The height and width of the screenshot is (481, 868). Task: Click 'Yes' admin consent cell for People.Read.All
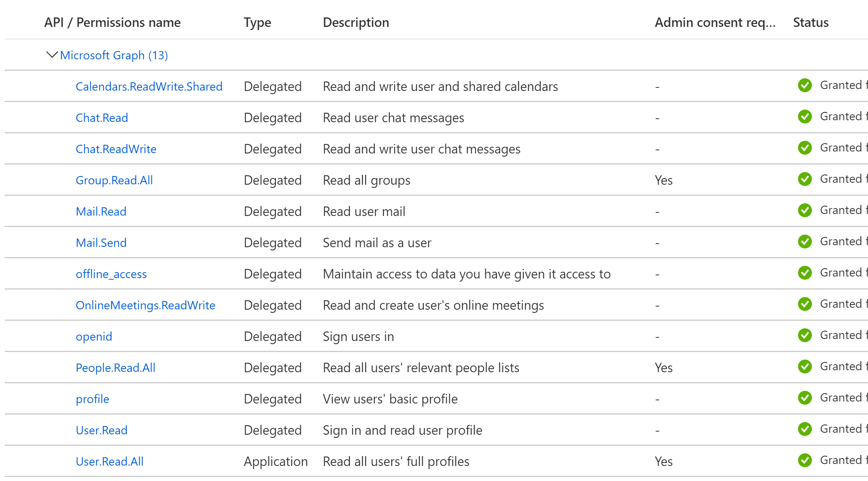click(664, 368)
